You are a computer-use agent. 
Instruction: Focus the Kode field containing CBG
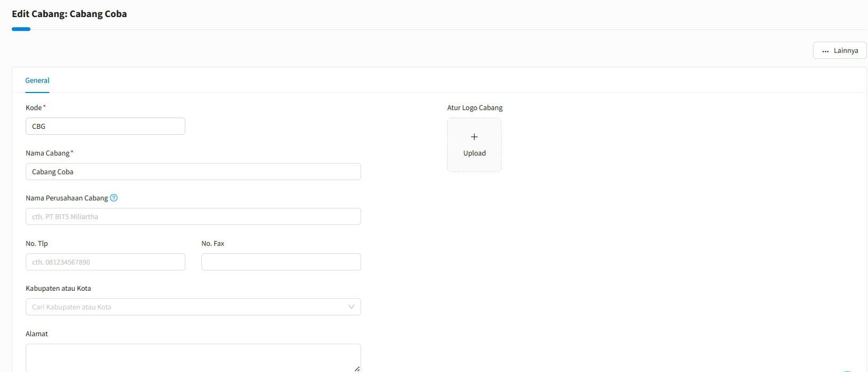pos(105,126)
